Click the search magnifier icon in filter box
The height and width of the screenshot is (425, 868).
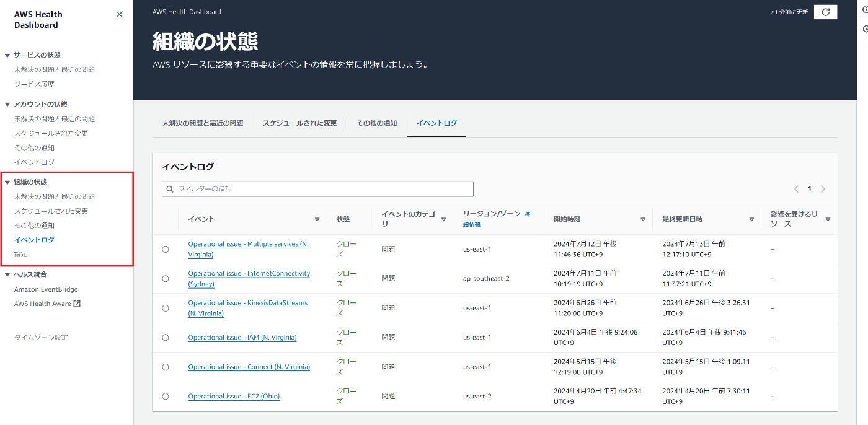coord(170,189)
